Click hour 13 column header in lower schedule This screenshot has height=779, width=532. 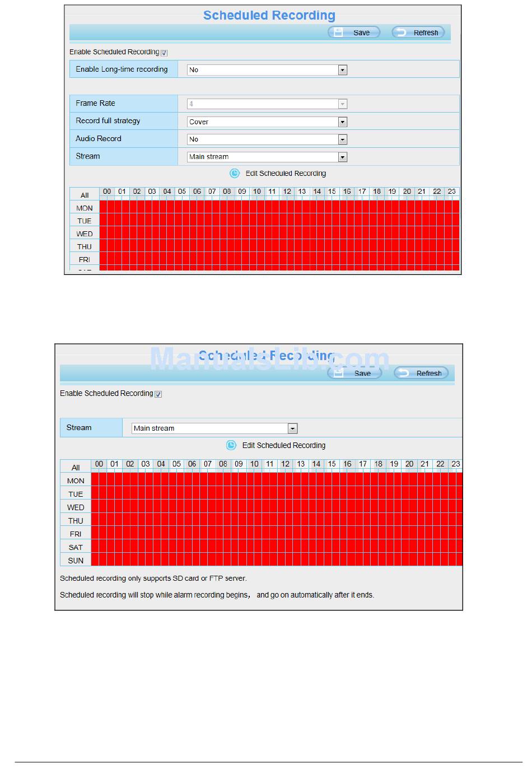301,464
